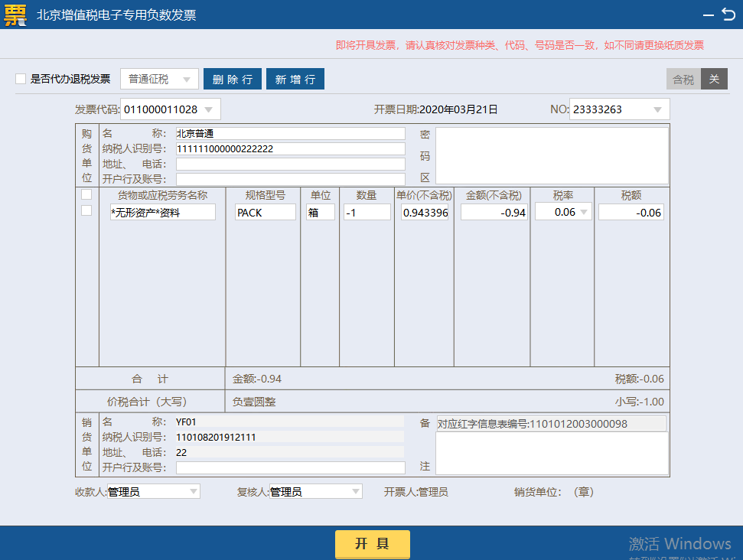Click the 新增行 add row button
This screenshot has height=560, width=743.
pos(295,78)
